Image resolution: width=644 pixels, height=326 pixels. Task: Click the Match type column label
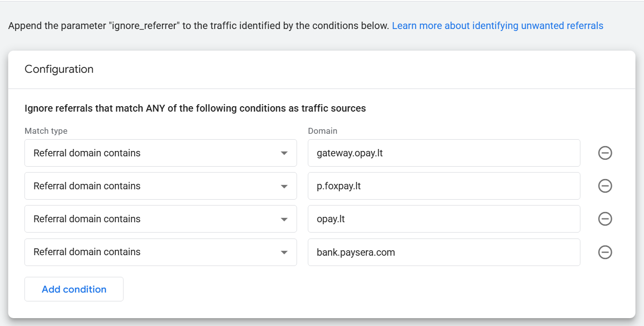(x=46, y=131)
